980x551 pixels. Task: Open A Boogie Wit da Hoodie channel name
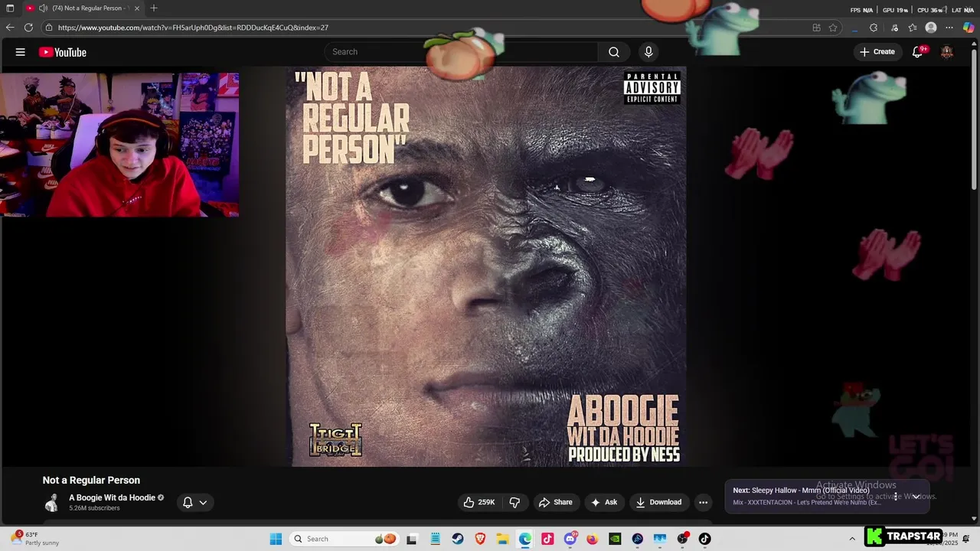pos(112,497)
